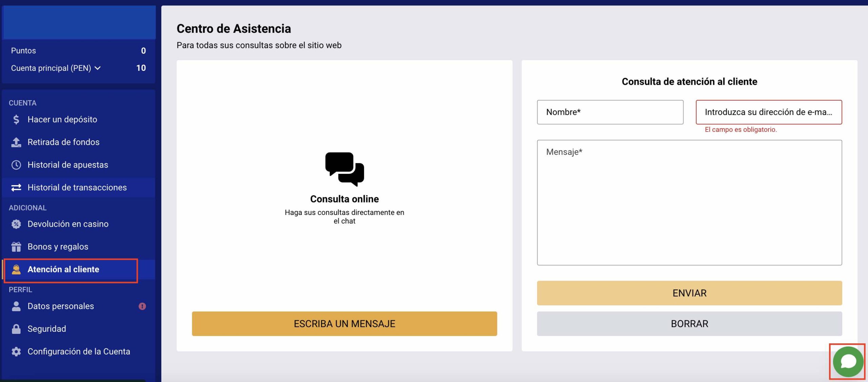Clear the form with BORRAR

(689, 324)
